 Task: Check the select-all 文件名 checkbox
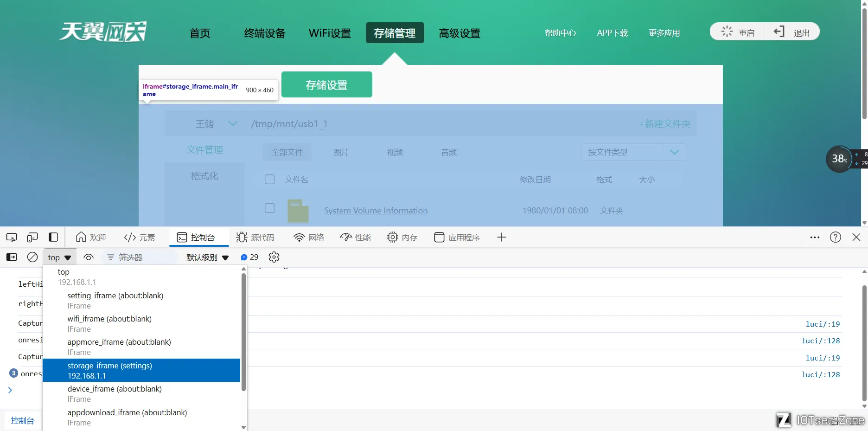269,180
